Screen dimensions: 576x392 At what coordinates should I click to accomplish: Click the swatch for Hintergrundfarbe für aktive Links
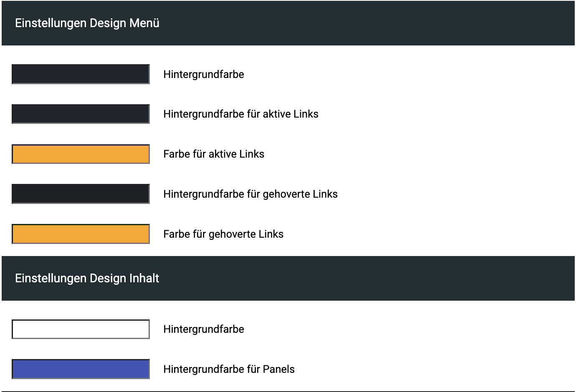tap(81, 114)
